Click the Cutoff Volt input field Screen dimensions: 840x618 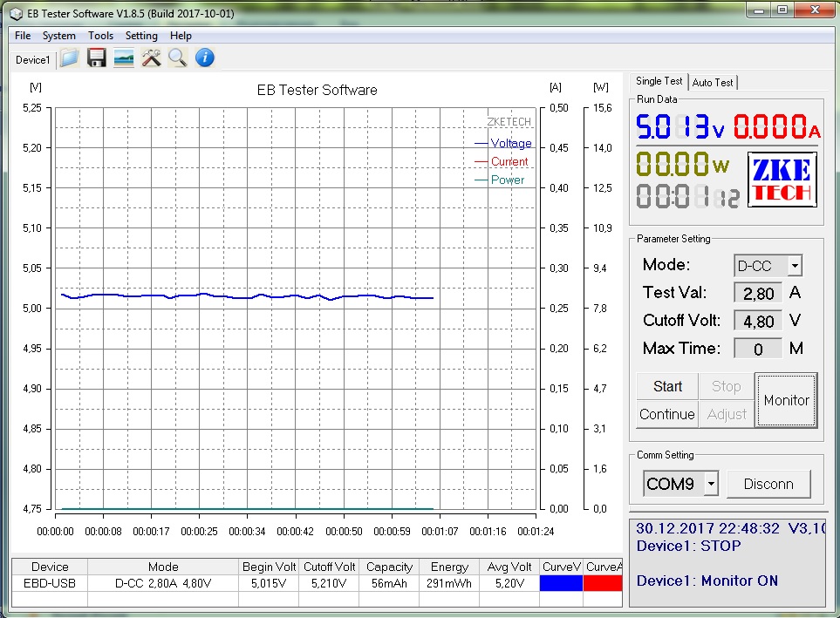[758, 321]
